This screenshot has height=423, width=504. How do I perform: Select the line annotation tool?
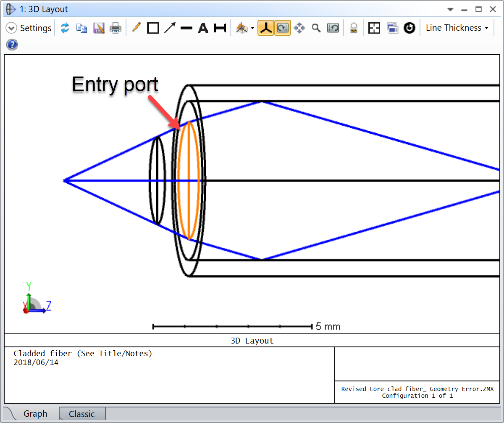tap(186, 28)
